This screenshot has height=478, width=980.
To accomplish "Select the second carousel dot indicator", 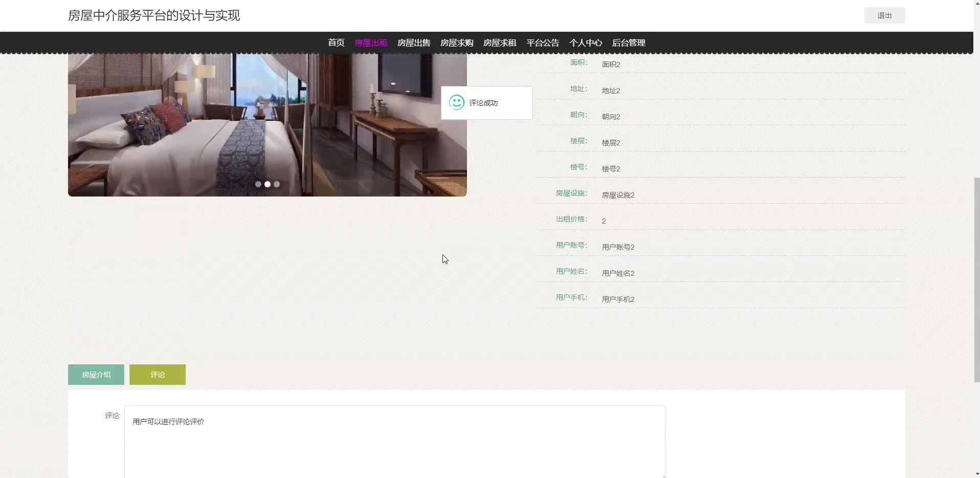I will pyautogui.click(x=268, y=184).
